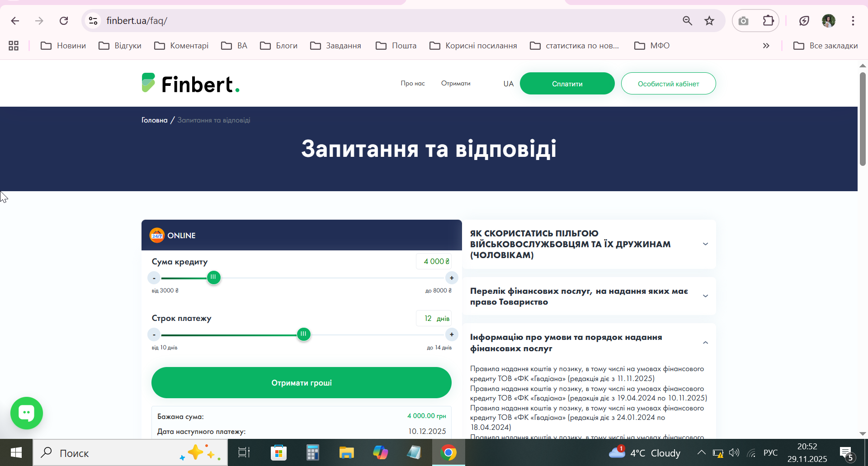The width and height of the screenshot is (868, 466).
Task: Open rules edition 19.04.2024 to 10.11.2025
Action: 589,393
